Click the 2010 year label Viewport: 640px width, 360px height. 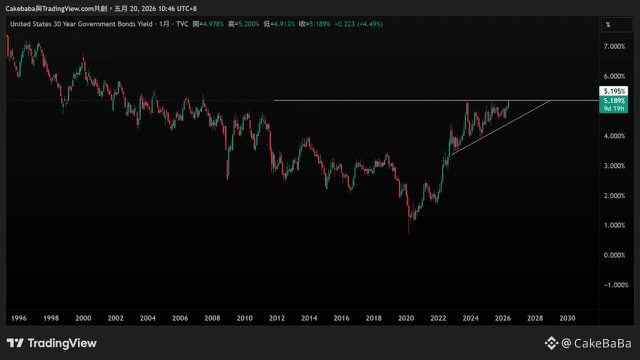244,318
